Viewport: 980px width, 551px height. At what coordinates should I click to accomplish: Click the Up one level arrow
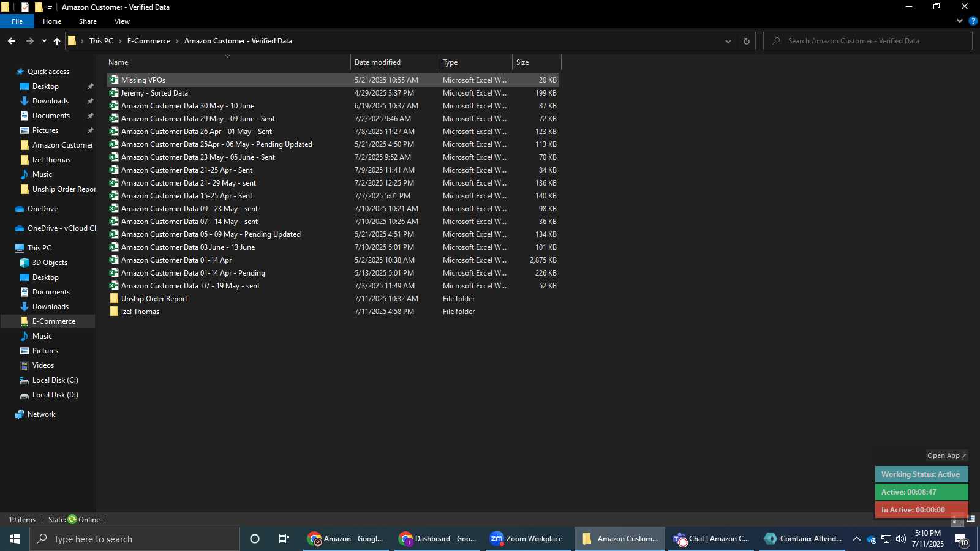[57, 41]
